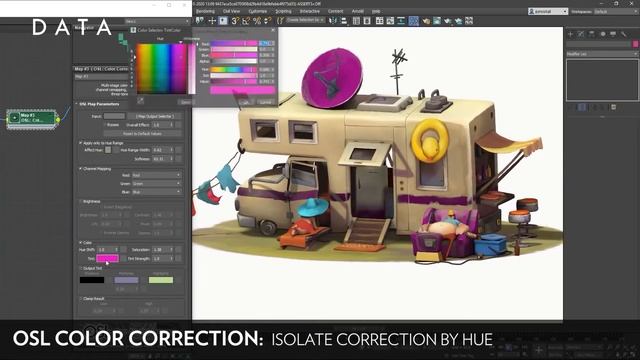
Task: Click Reset to Default Values button
Action: click(x=142, y=133)
